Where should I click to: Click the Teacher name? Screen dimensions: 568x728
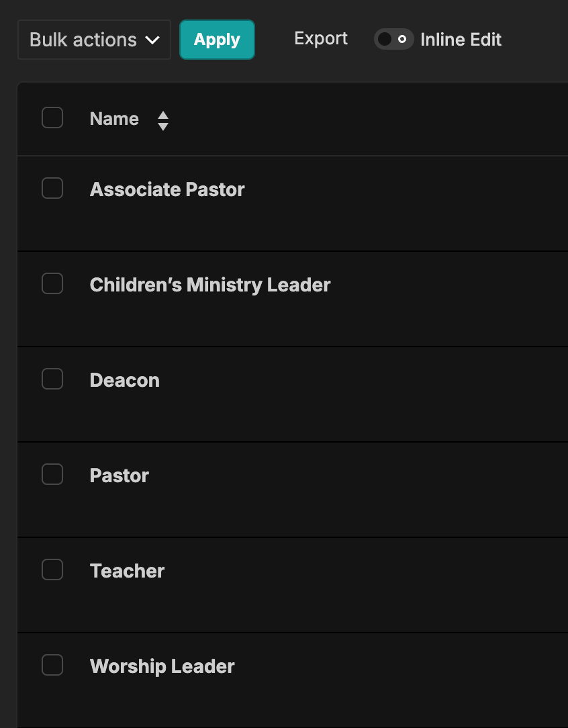(128, 571)
